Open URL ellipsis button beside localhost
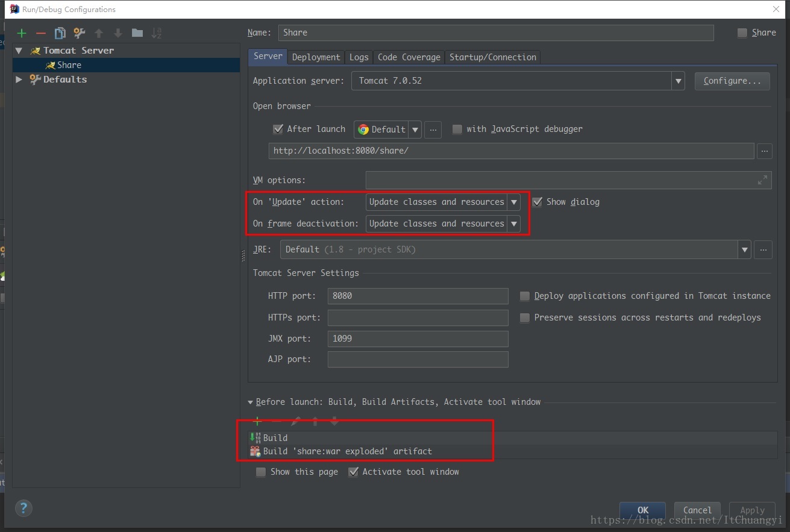The height and width of the screenshot is (532, 790). pyautogui.click(x=765, y=151)
